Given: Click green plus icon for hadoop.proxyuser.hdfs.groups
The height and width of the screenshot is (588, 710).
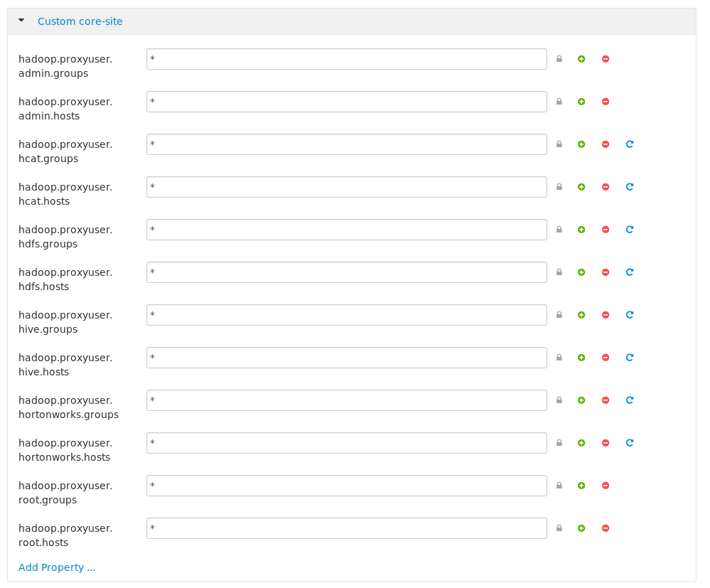Looking at the screenshot, I should point(581,230).
